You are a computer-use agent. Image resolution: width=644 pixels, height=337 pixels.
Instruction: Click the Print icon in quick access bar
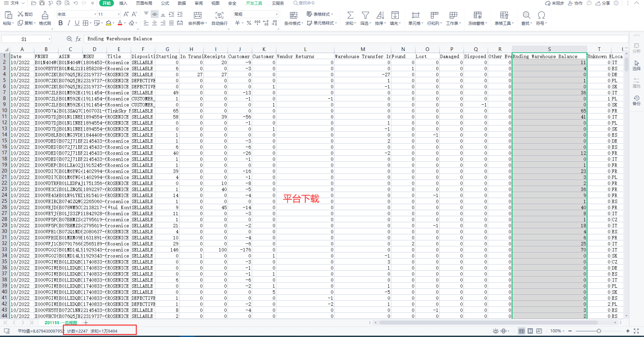coord(59,3)
